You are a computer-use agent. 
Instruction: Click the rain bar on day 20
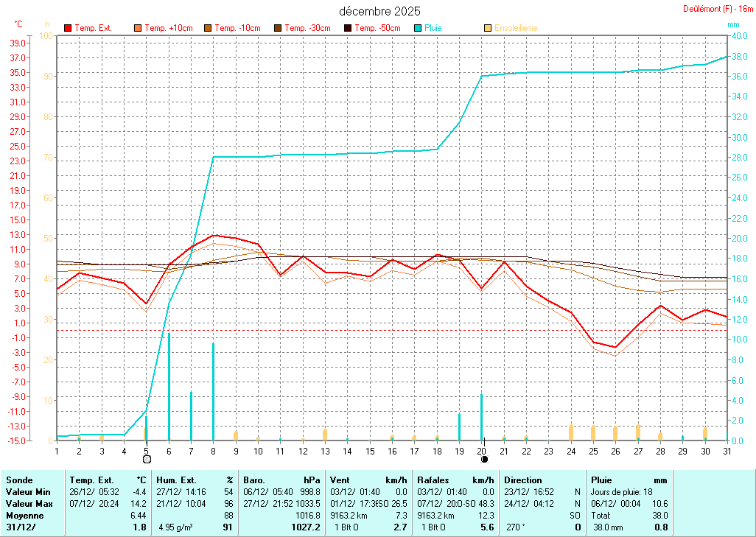482,417
